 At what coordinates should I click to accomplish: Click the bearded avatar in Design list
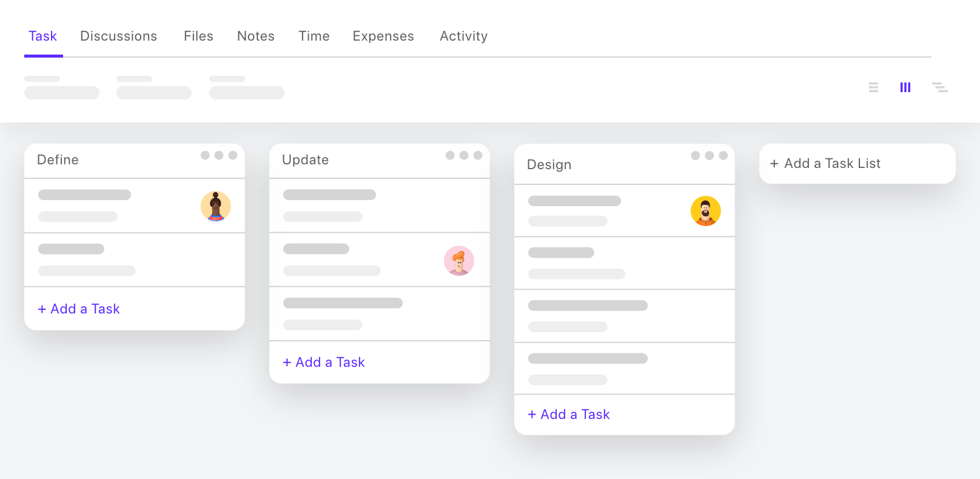[x=706, y=211]
